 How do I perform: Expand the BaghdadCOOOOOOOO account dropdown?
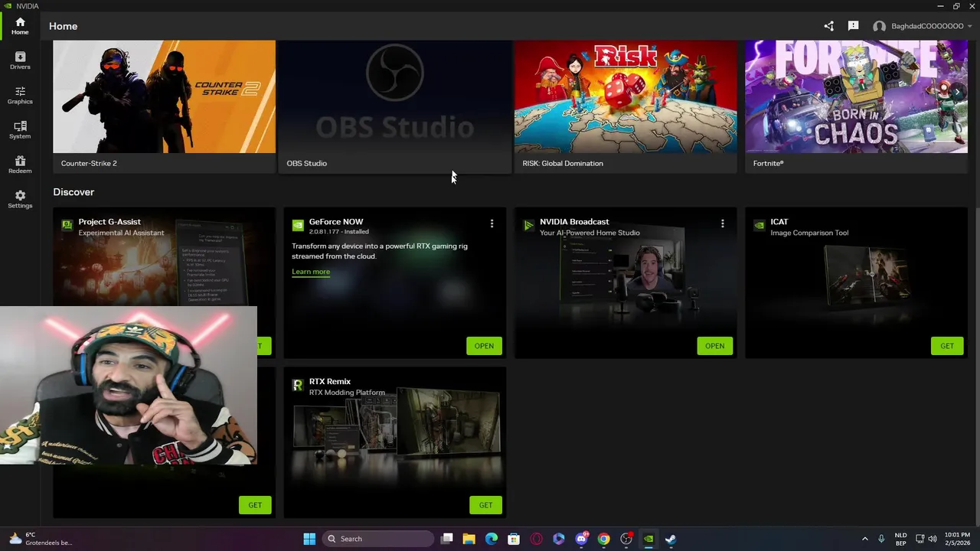(x=970, y=26)
